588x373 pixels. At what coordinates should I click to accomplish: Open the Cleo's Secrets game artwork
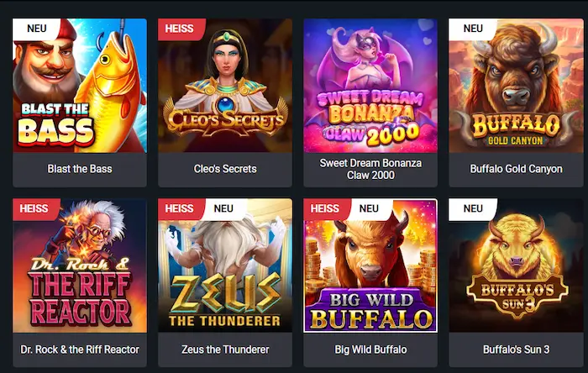click(225, 86)
